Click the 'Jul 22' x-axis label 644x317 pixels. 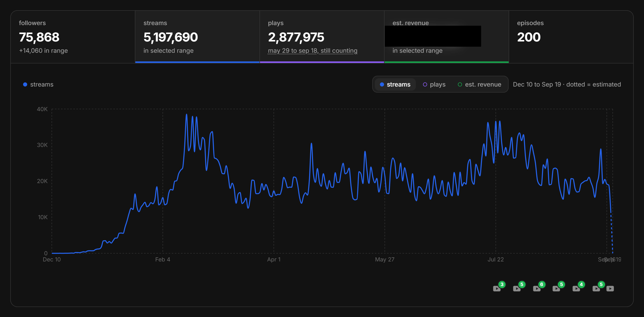pyautogui.click(x=496, y=259)
